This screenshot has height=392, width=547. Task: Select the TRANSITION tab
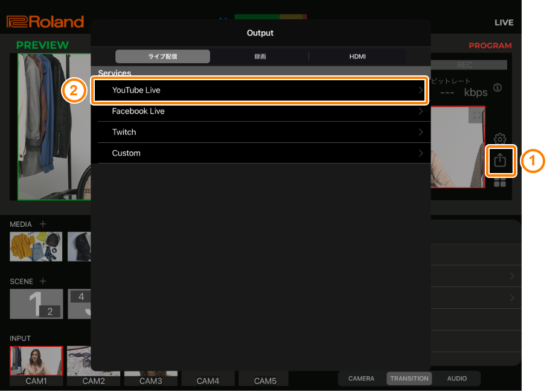click(409, 378)
